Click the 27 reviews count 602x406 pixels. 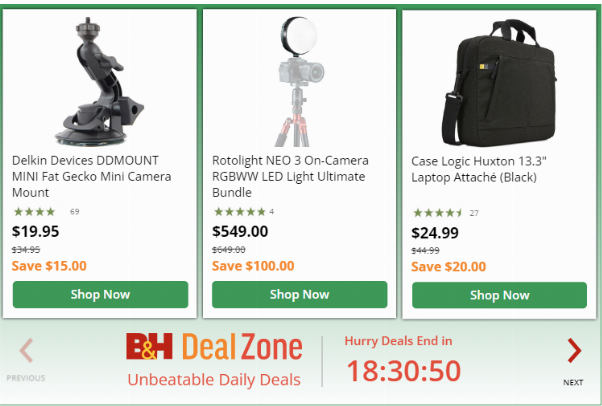[474, 213]
